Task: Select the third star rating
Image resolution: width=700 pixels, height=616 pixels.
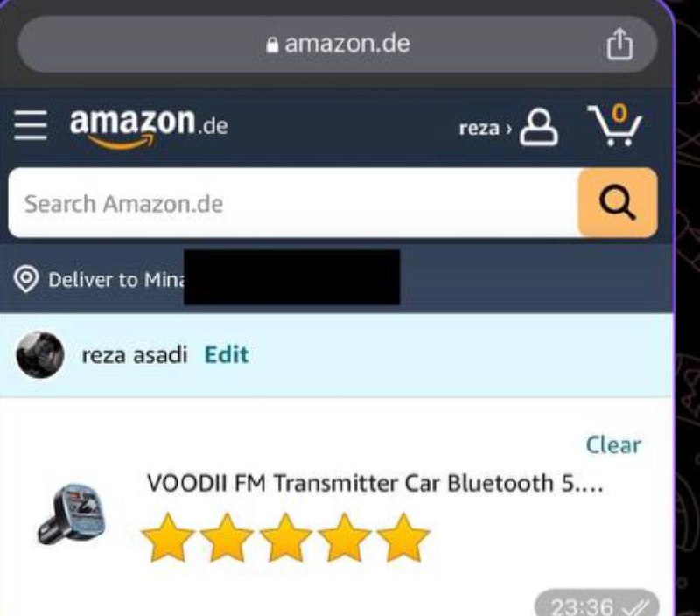Action: tap(285, 537)
